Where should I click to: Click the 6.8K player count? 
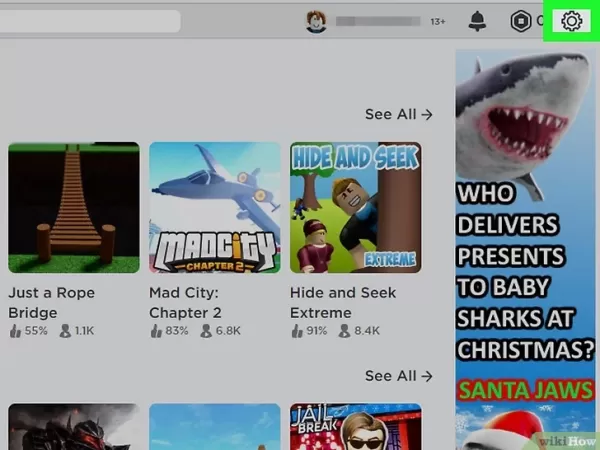point(220,331)
